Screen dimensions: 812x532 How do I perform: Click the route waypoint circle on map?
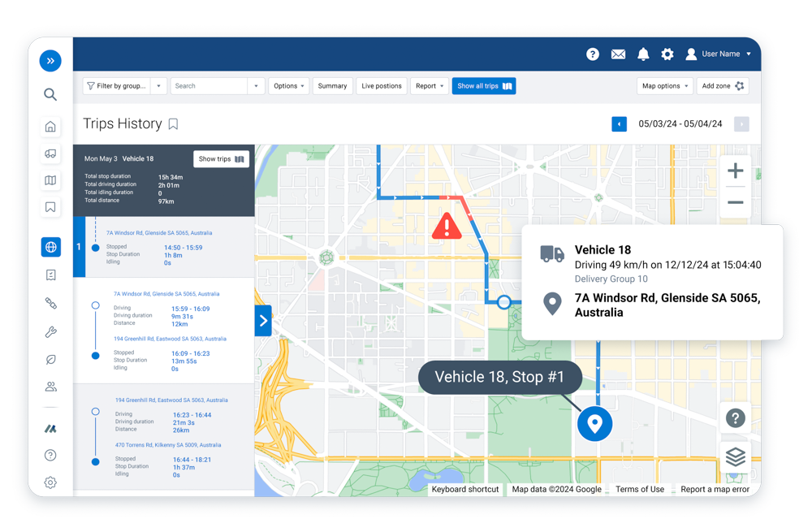[504, 302]
